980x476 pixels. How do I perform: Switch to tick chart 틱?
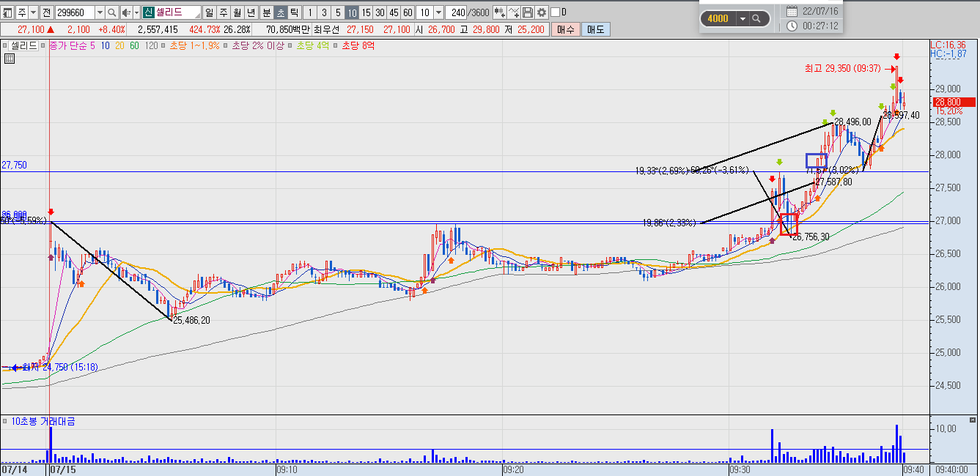point(294,12)
